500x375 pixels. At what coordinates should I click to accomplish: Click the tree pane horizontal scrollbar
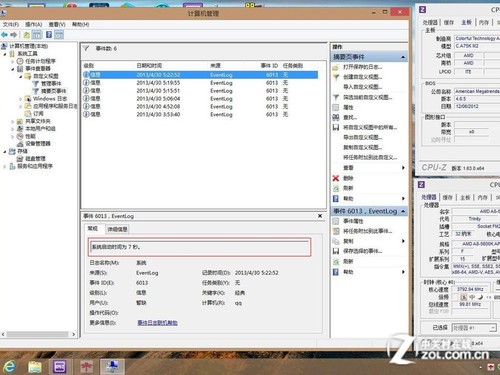[x=38, y=334]
